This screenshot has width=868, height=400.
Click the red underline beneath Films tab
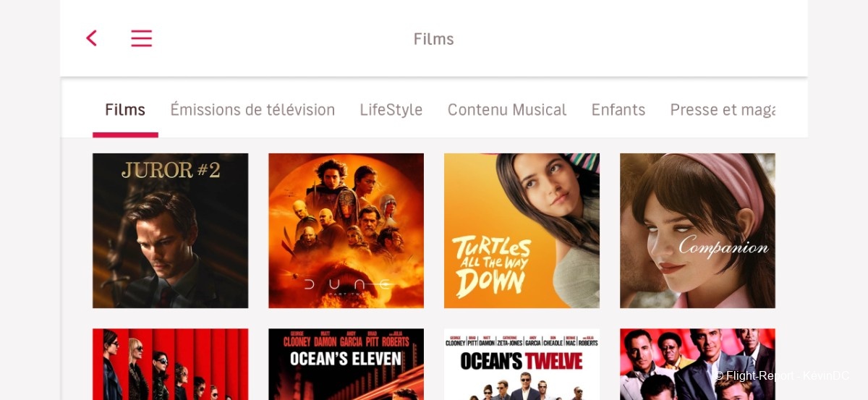tap(125, 135)
